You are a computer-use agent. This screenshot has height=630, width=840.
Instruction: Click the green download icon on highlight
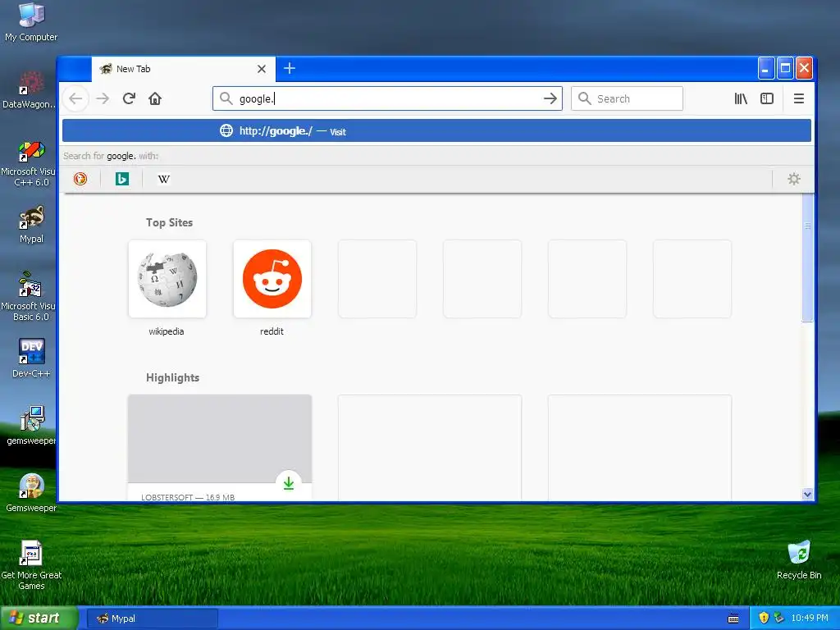pyautogui.click(x=289, y=483)
